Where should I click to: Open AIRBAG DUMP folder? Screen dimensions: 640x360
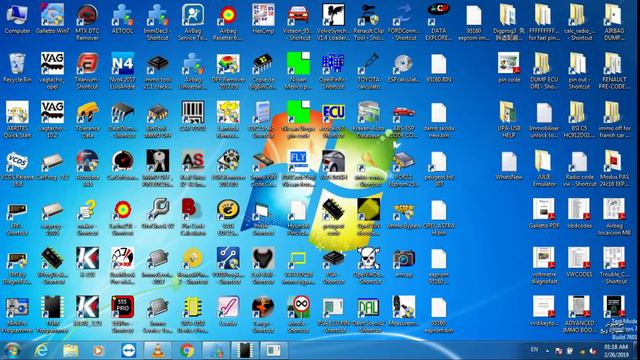[x=614, y=22]
